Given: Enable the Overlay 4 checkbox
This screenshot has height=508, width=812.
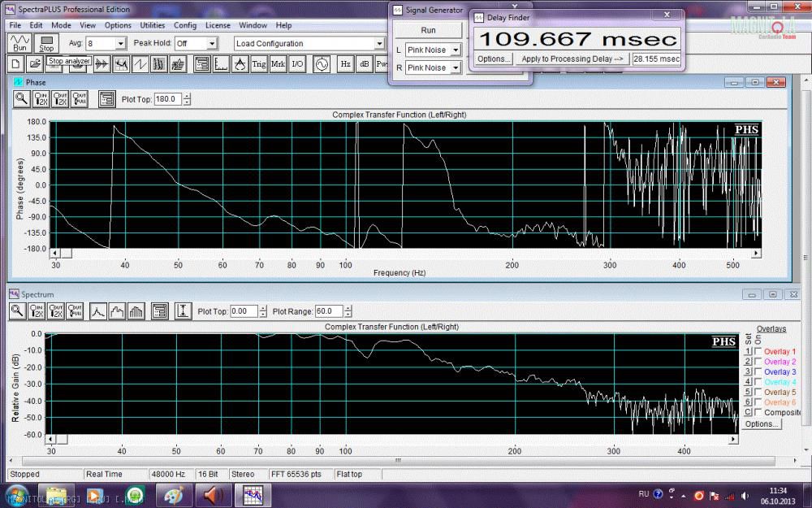Looking at the screenshot, I should 758,382.
